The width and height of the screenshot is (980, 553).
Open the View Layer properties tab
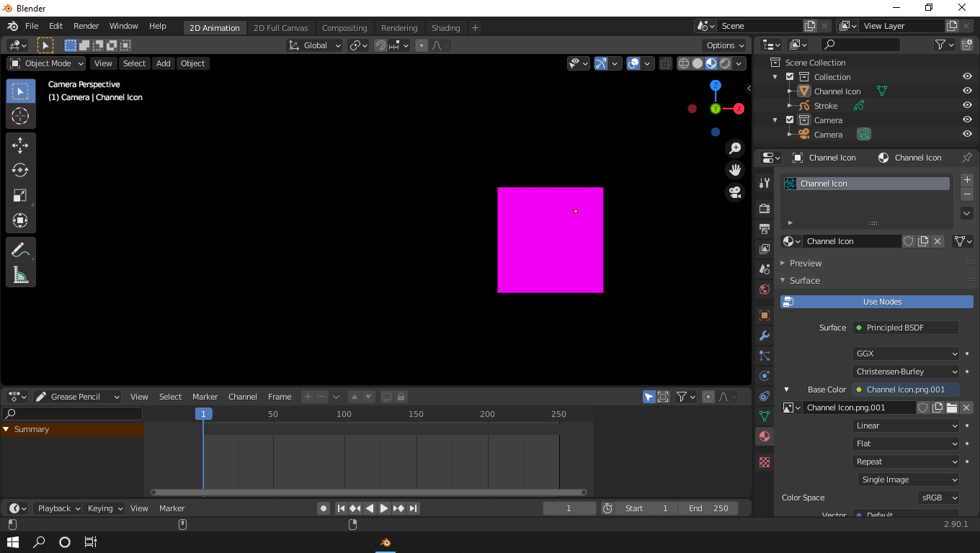click(x=765, y=249)
